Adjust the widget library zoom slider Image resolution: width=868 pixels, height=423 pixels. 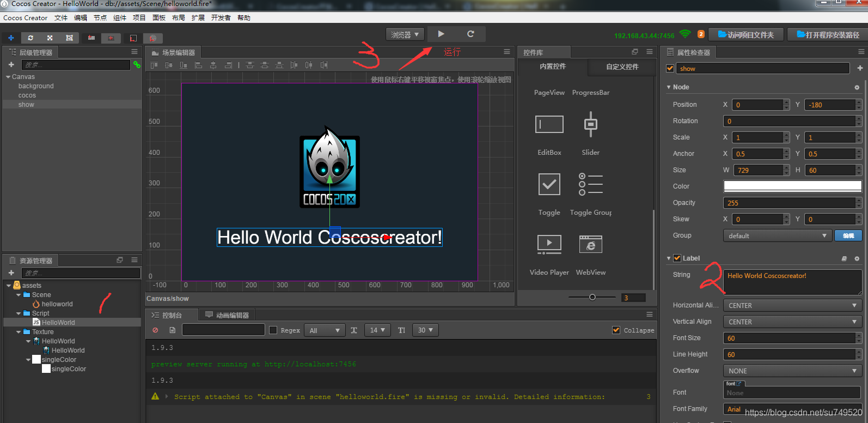point(592,297)
